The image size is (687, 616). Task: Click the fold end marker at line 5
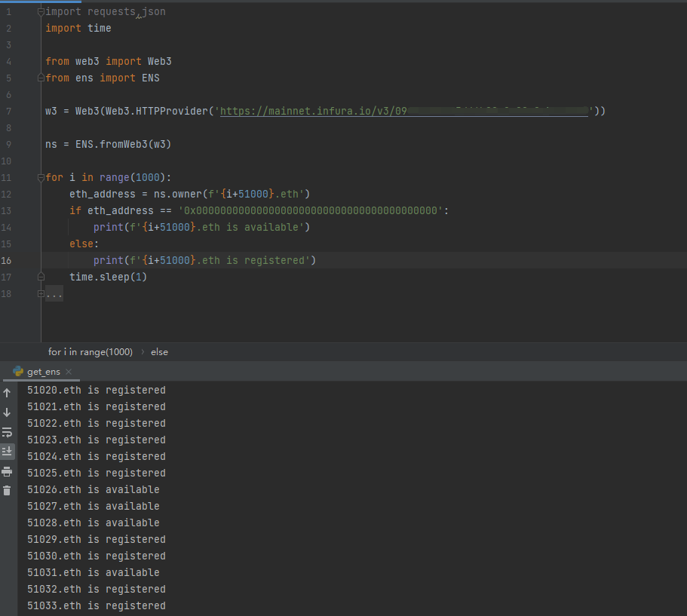(41, 78)
